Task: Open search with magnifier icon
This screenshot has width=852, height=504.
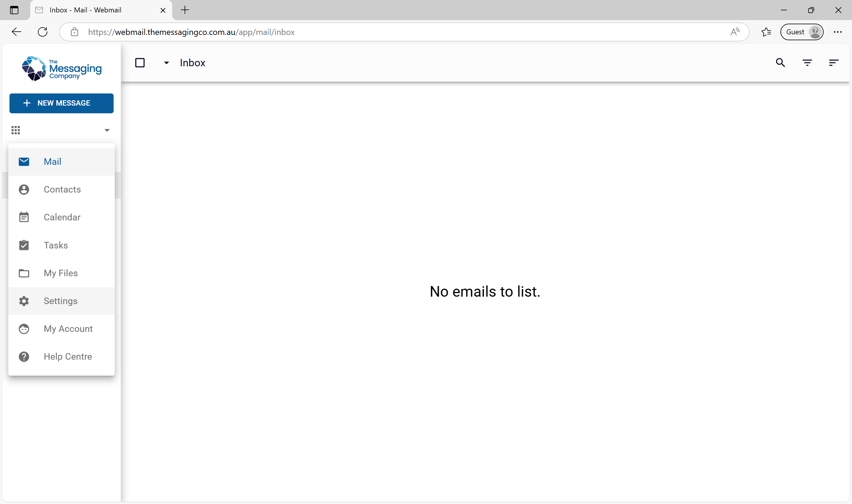Action: coord(780,62)
